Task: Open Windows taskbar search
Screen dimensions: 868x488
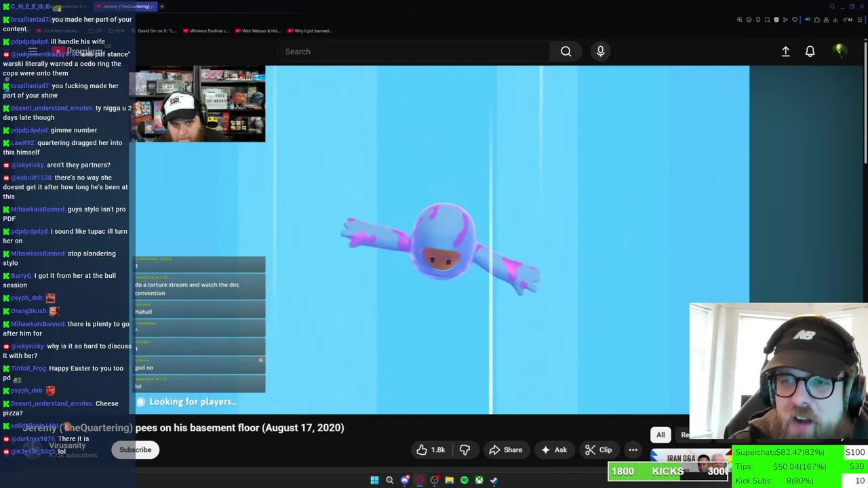Action: click(389, 480)
